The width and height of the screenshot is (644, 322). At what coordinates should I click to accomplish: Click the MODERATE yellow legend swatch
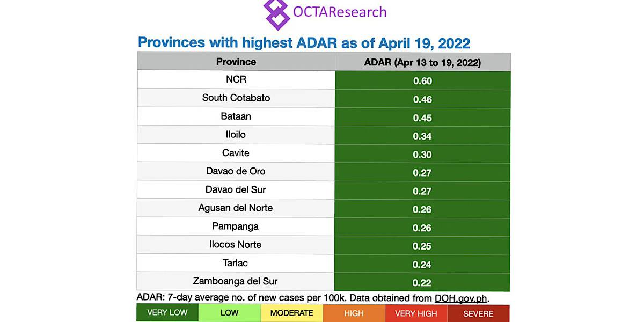291,313
